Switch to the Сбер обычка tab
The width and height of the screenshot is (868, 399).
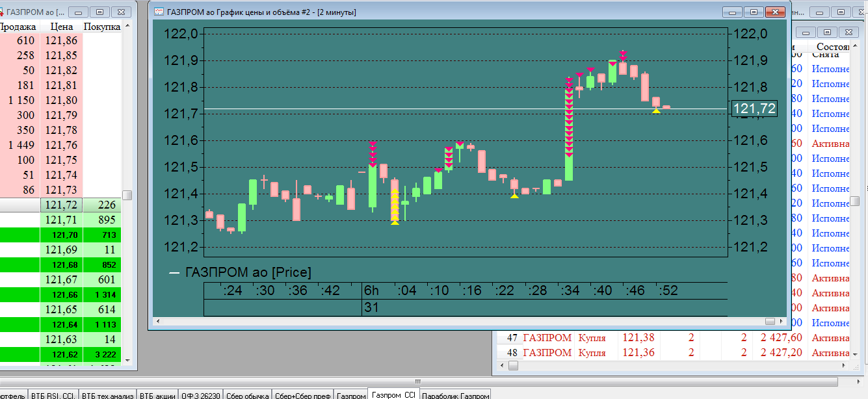pyautogui.click(x=248, y=394)
